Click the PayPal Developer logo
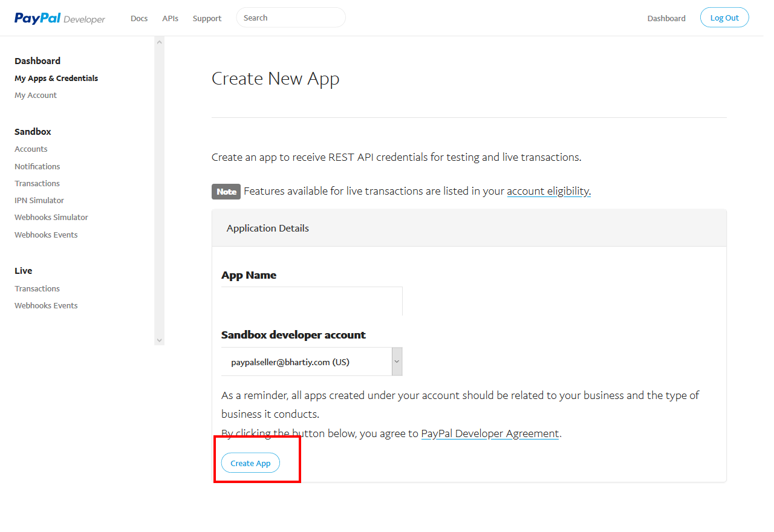The width and height of the screenshot is (774, 532). pyautogui.click(x=60, y=18)
